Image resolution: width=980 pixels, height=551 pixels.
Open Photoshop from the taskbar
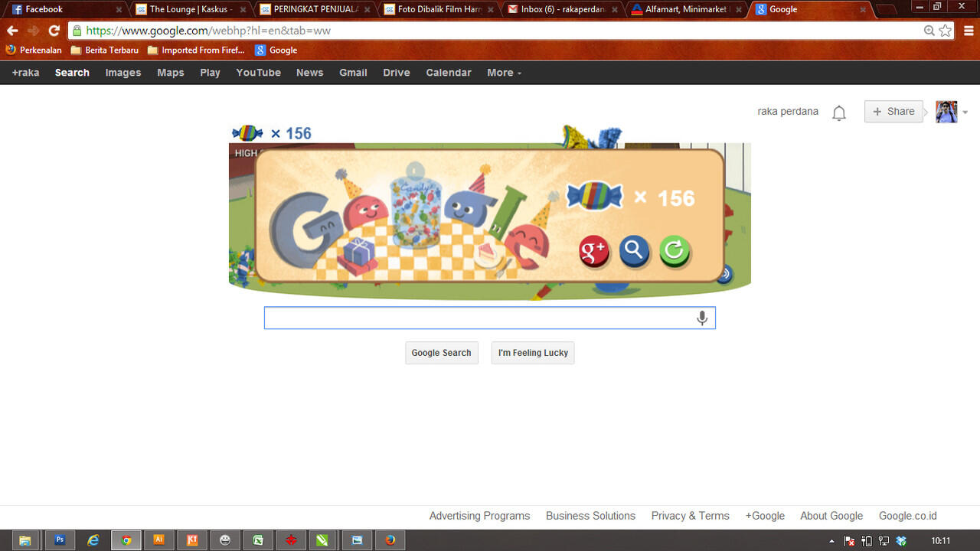point(60,540)
